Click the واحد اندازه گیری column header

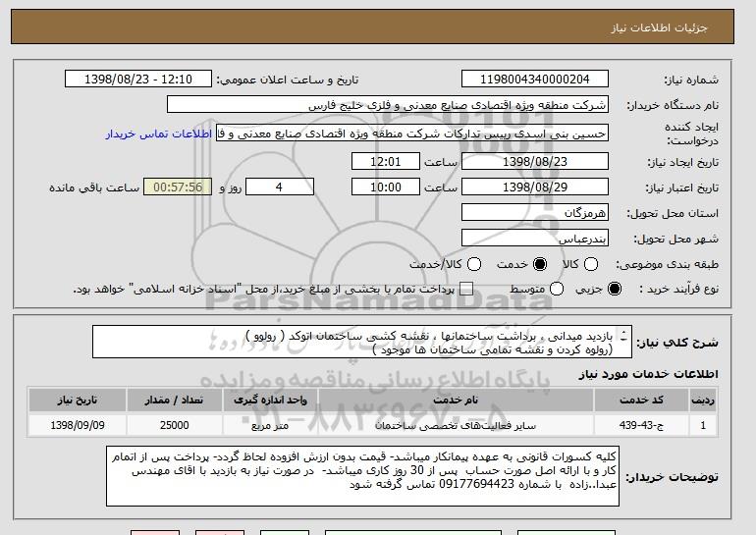[270, 401]
